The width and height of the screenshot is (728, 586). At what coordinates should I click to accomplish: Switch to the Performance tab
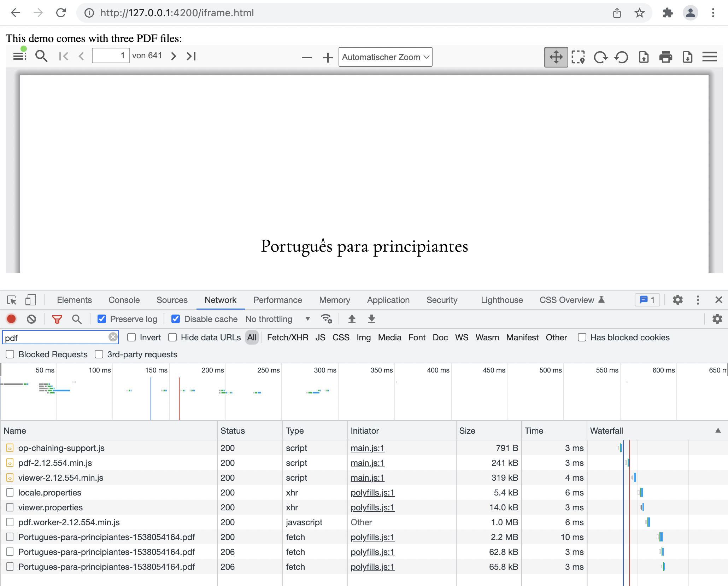(277, 300)
